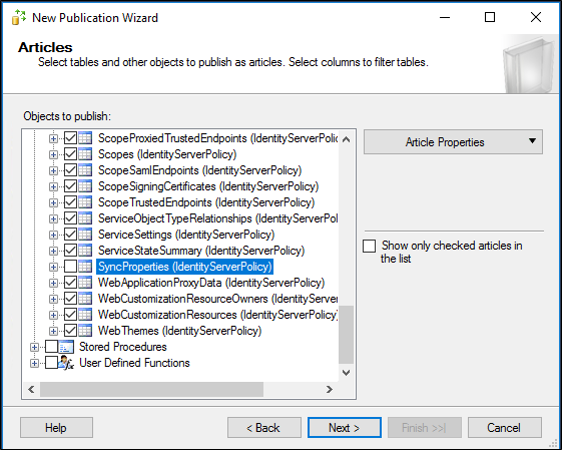Expand the WebCustomizationResourceOwners node

coord(53,299)
